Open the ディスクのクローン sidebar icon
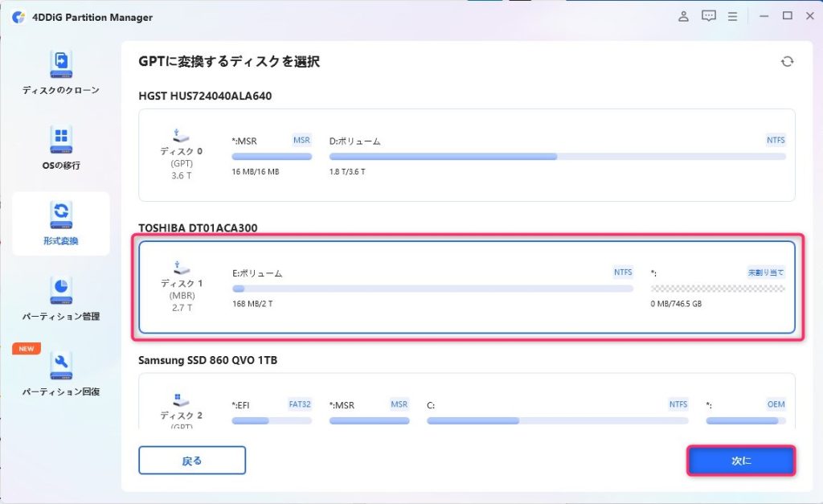Screen dimensions: 823x504 click(61, 64)
